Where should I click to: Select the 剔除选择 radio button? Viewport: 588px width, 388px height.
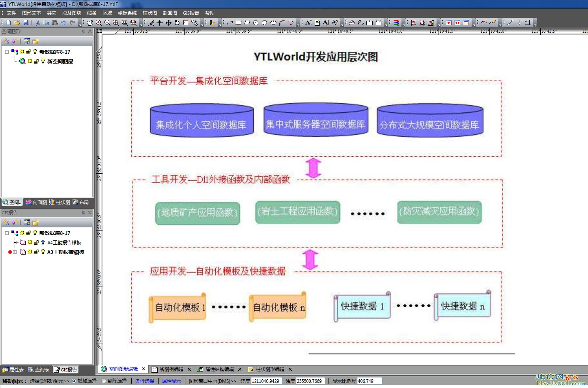point(104,381)
